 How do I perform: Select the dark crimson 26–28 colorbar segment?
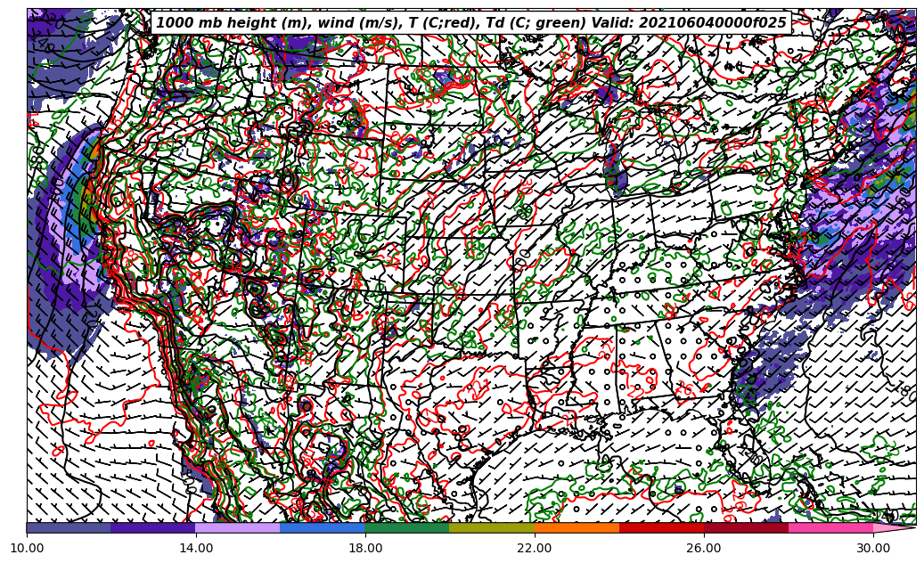click(x=746, y=527)
